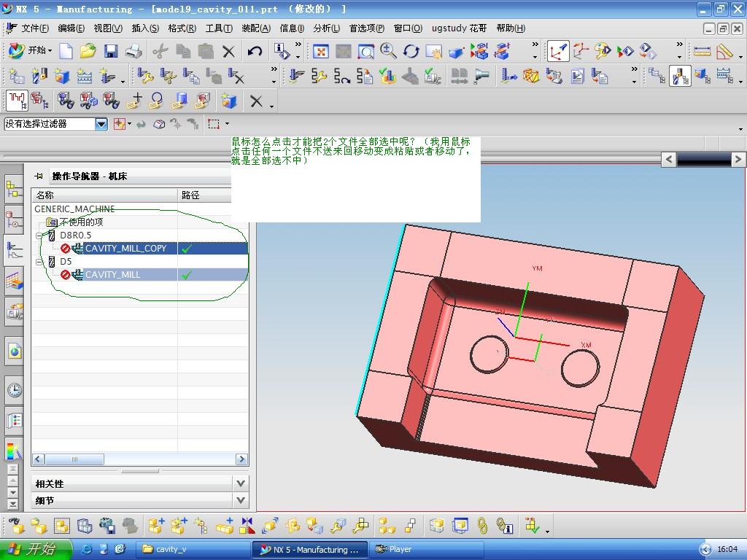Image resolution: width=747 pixels, height=560 pixels.
Task: Save the part with the floppy icon
Action: 111,51
